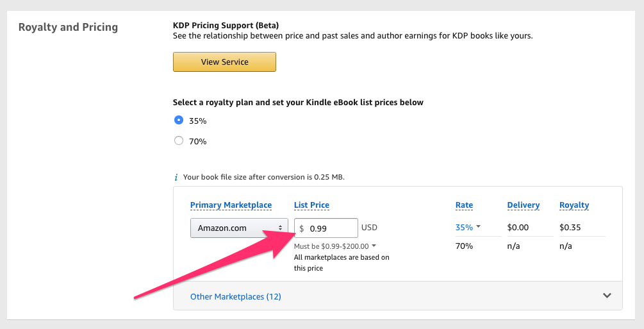Viewport: 644px width, 329px height.
Task: Expand the price range hint arrow
Action: click(x=374, y=246)
